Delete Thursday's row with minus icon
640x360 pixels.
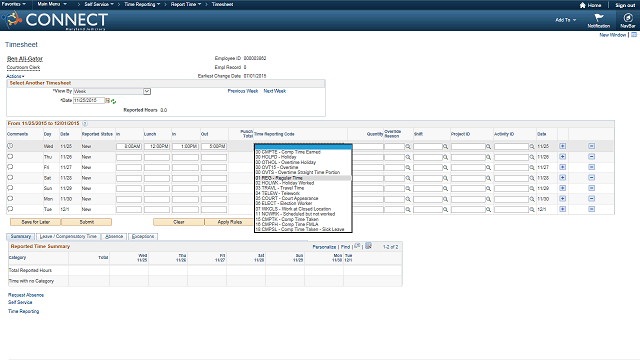coord(591,157)
